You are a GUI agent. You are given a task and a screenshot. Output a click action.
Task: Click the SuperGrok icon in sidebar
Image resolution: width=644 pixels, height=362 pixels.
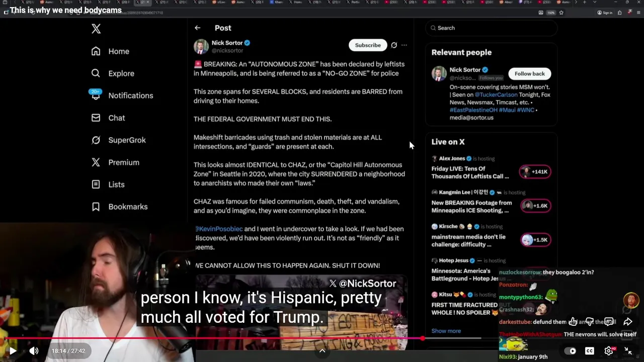pyautogui.click(x=96, y=140)
